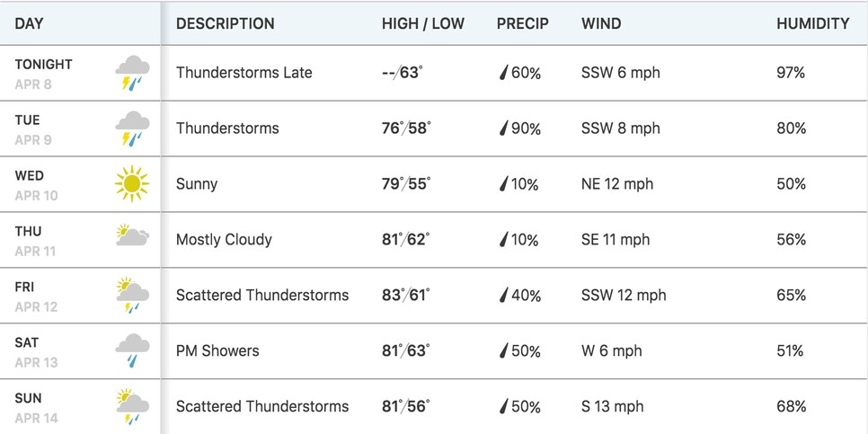Click the 81°/56° temperature for Sunday
The width and height of the screenshot is (868, 434).
click(406, 406)
